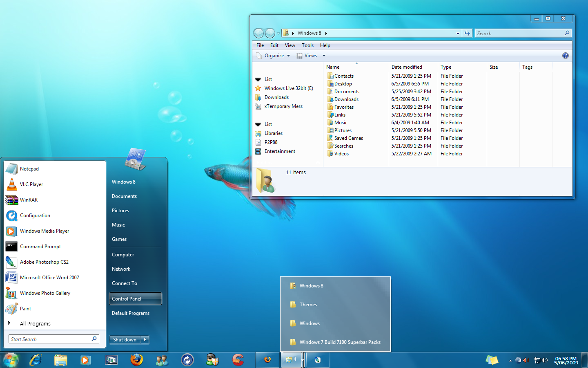Sort by Name column header

(x=356, y=67)
